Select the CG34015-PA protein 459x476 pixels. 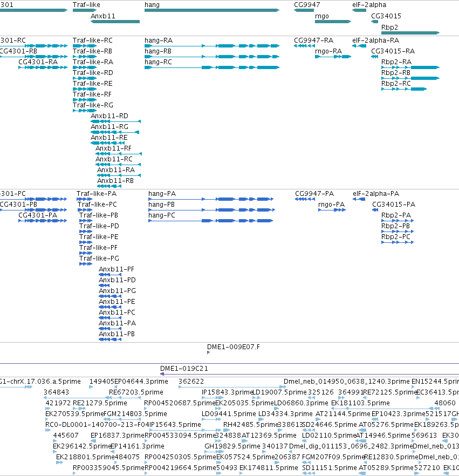click(x=375, y=210)
